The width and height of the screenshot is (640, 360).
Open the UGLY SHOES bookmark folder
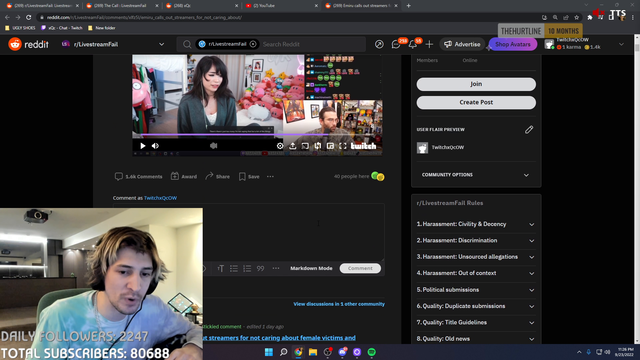tap(20, 28)
